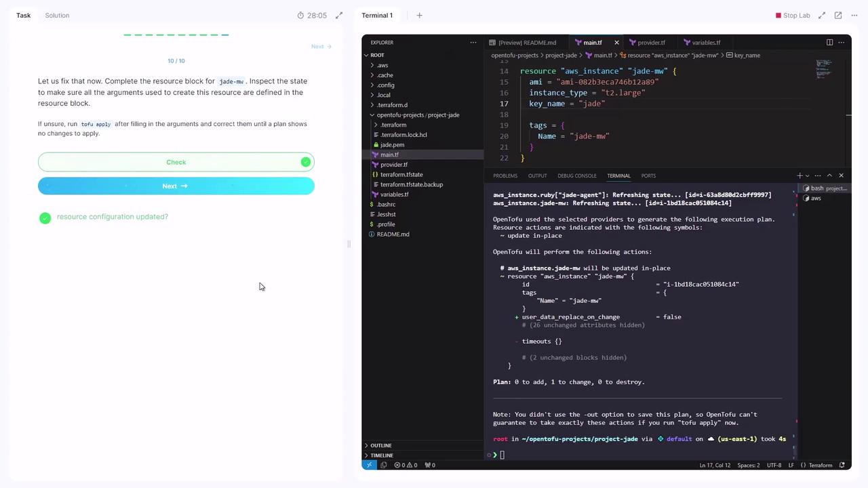The width and height of the screenshot is (868, 488).
Task: Click key_name in the breadcrumb
Action: pyautogui.click(x=747, y=56)
